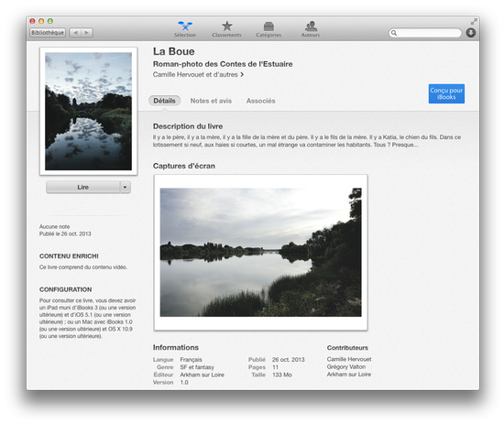This screenshot has width=504, height=424.
Task: Return to Bibliothèque
Action: pos(48,33)
